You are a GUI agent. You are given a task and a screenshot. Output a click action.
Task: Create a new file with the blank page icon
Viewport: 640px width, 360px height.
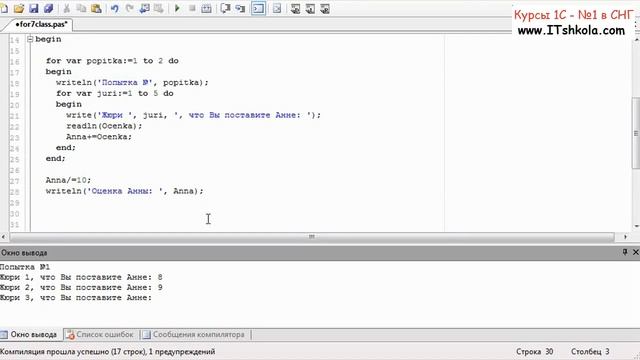coord(4,9)
